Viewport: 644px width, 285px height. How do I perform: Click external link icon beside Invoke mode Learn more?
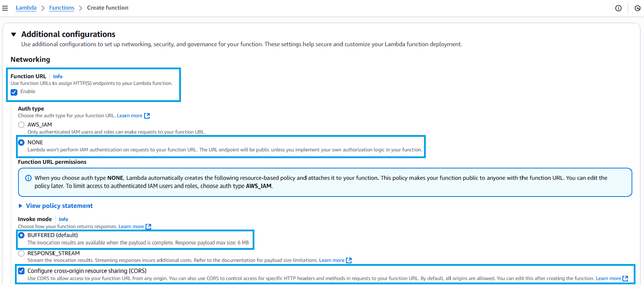(x=148, y=227)
